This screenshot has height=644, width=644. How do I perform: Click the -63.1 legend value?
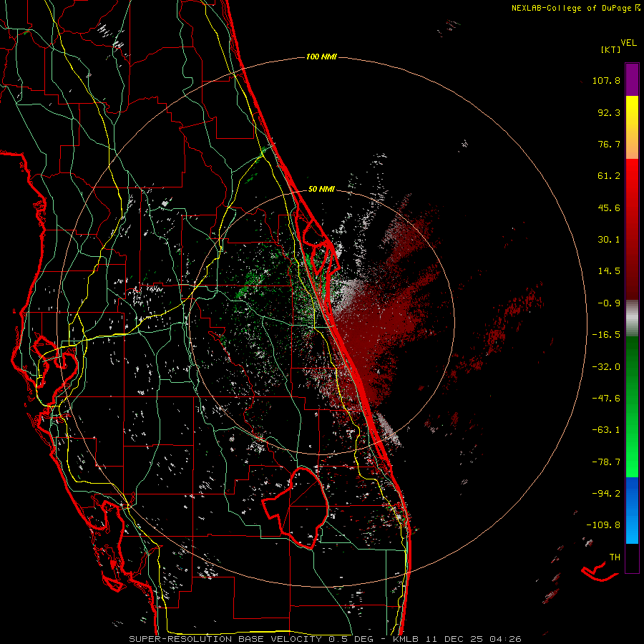point(606,430)
